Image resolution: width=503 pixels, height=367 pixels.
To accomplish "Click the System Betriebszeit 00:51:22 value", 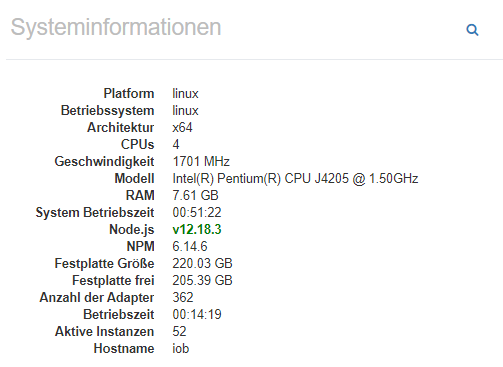I will pyautogui.click(x=197, y=212).
